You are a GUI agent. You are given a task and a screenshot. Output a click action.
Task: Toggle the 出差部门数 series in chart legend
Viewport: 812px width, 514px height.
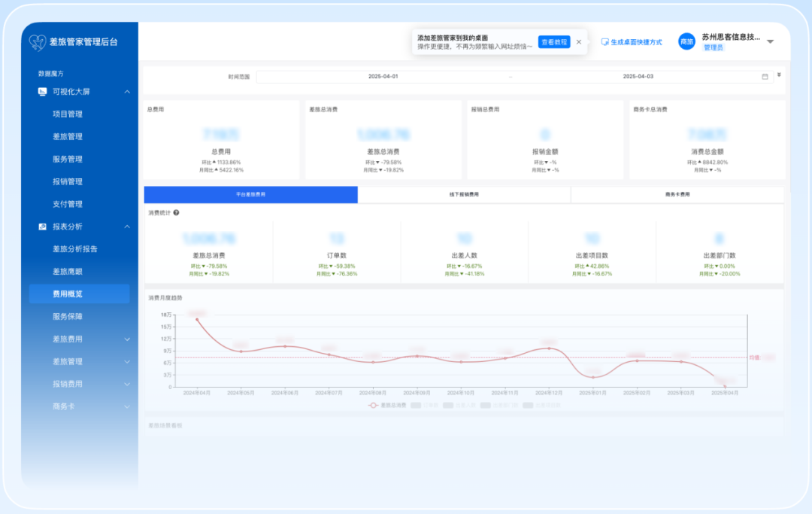(x=499, y=405)
